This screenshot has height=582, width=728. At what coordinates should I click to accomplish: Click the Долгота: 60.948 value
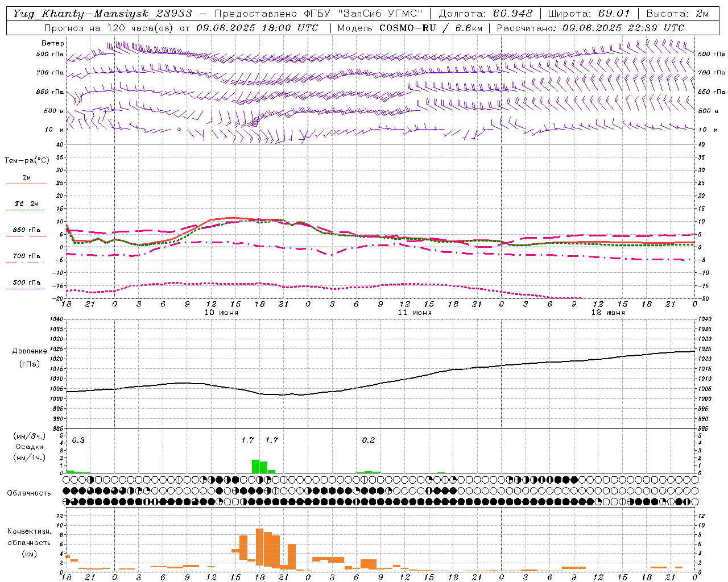[486, 14]
